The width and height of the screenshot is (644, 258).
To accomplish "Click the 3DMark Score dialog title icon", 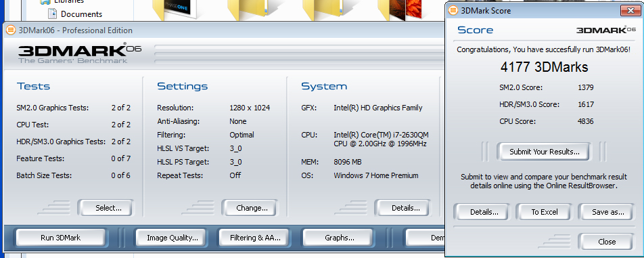I will click(453, 10).
